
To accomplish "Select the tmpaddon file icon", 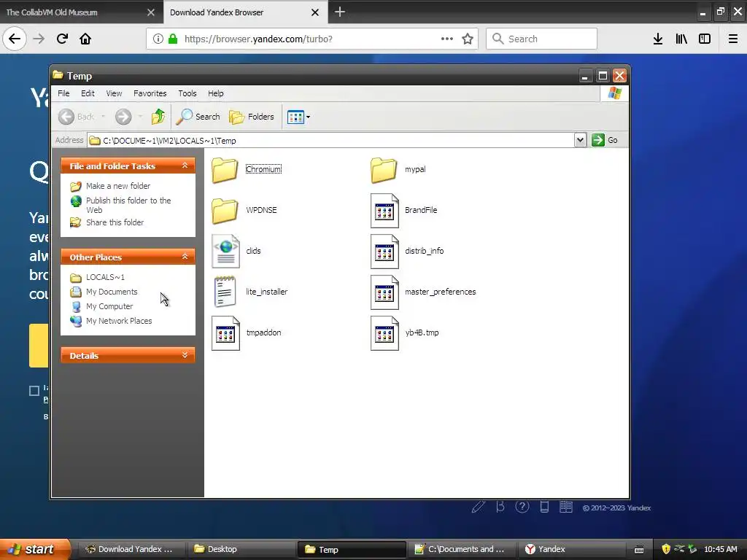I will [225, 333].
